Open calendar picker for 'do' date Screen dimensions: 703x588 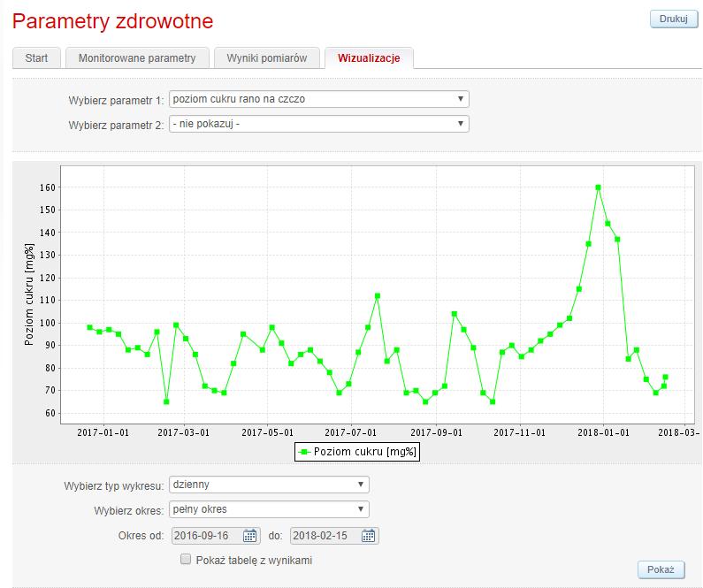(368, 536)
